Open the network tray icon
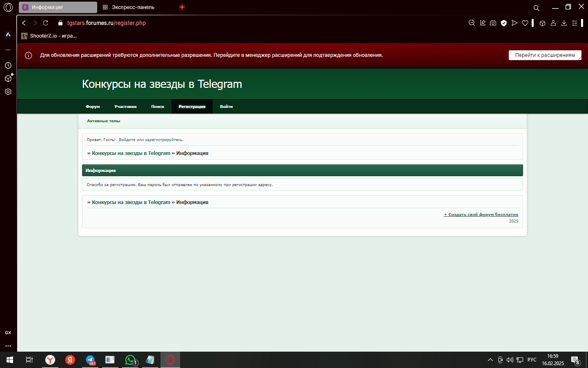This screenshot has height=368, width=588. [x=520, y=360]
